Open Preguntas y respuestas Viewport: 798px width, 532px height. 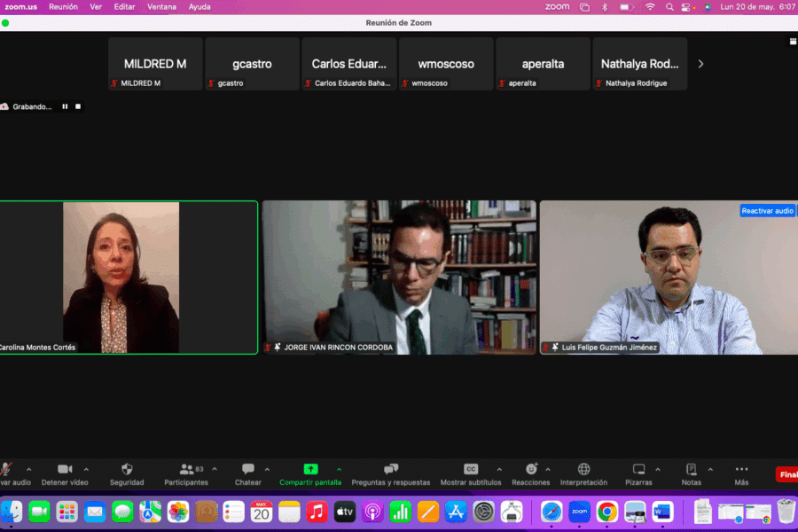(x=390, y=470)
